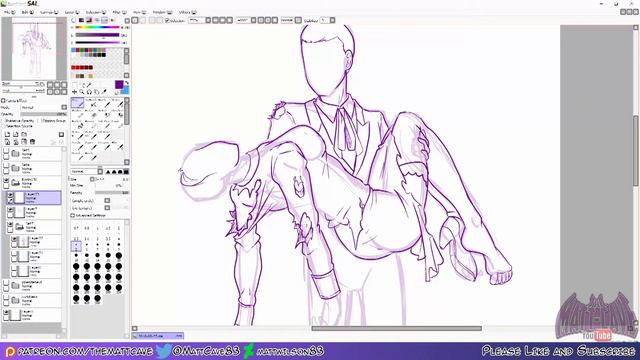The height and width of the screenshot is (360, 640).
Task: Toggle Advanced Settings checkbox in brush panel
Action: click(73, 215)
